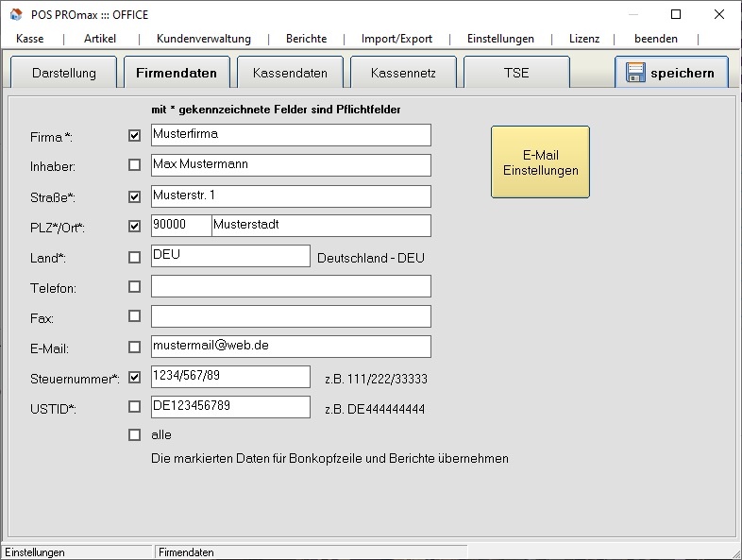The image size is (742, 560).
Task: Uncheck the Straße checkbox
Action: (134, 196)
